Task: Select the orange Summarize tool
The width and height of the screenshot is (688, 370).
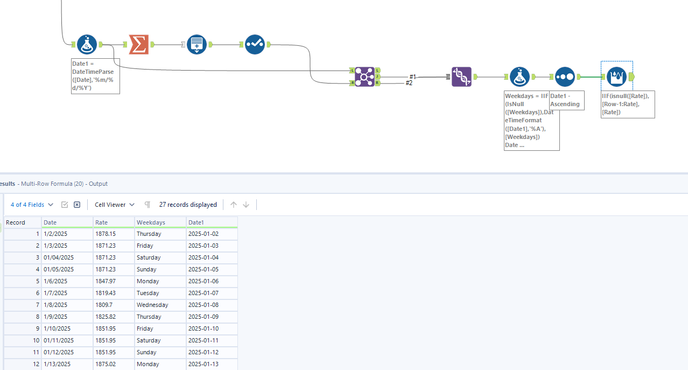Action: point(139,44)
